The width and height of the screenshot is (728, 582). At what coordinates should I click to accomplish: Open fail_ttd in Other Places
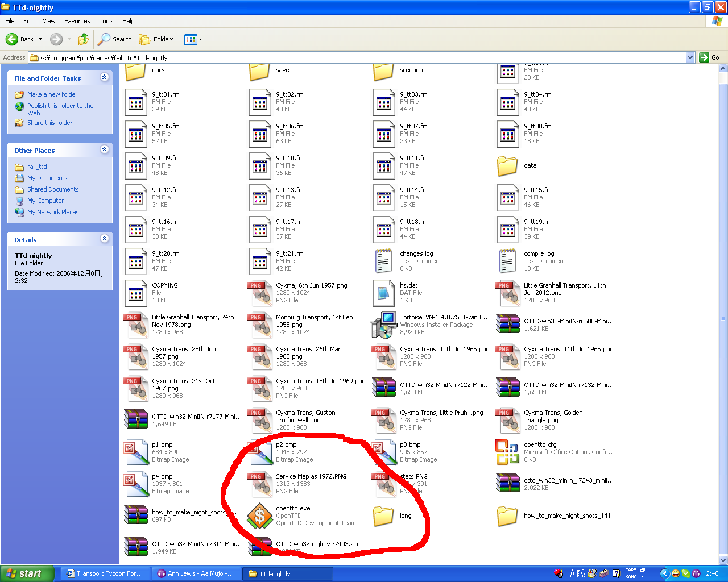click(37, 167)
